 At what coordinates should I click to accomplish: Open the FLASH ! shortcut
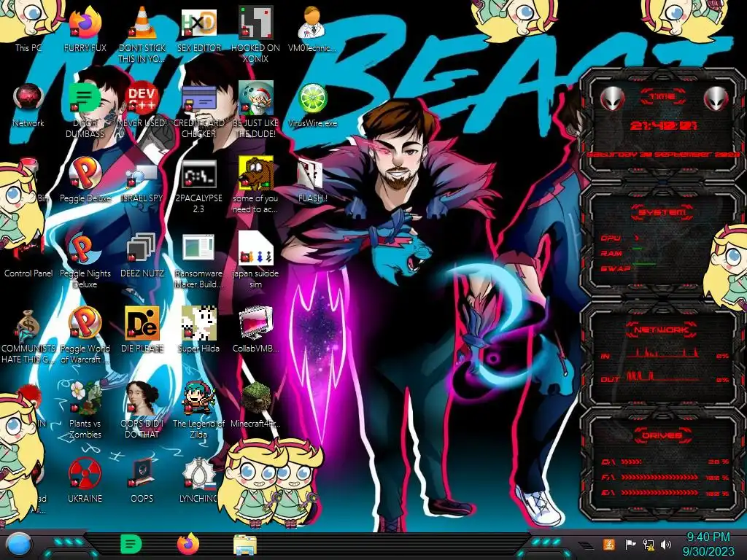[312, 180]
